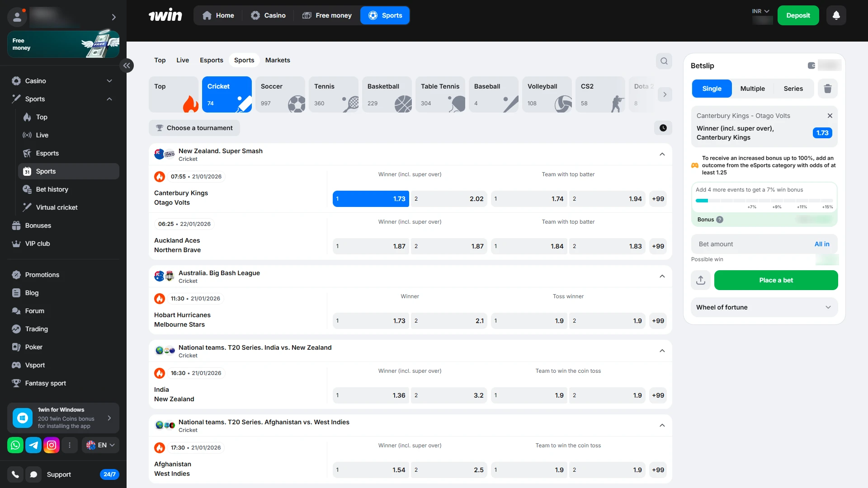Open search with magnifier icon

click(664, 61)
